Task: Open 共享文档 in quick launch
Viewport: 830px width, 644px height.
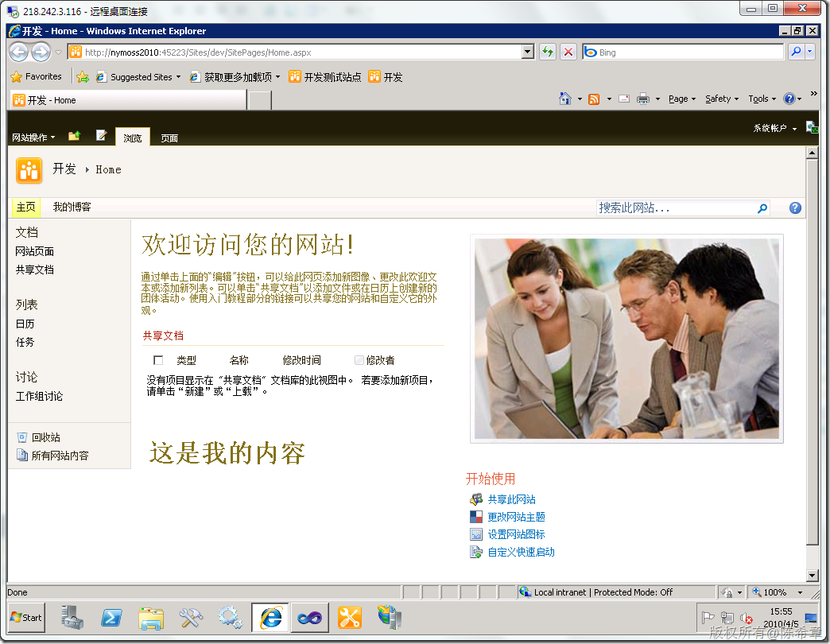Action: point(35,270)
